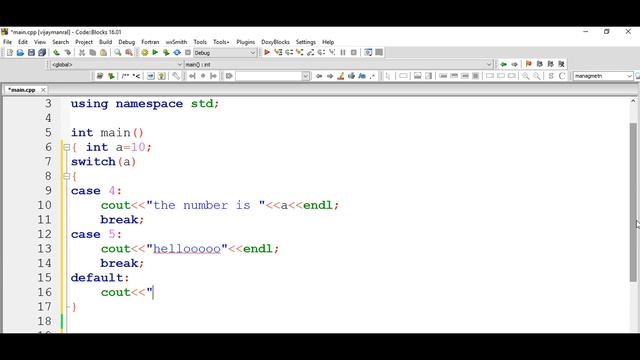640x360 pixels.
Task: Click the Next line debug icon
Action: pos(289,52)
